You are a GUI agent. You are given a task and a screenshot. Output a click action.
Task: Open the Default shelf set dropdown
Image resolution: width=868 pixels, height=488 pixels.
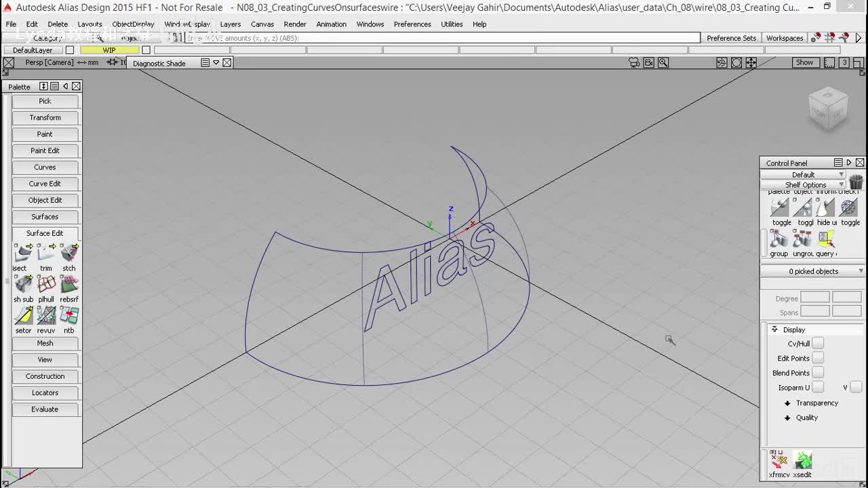pyautogui.click(x=804, y=174)
